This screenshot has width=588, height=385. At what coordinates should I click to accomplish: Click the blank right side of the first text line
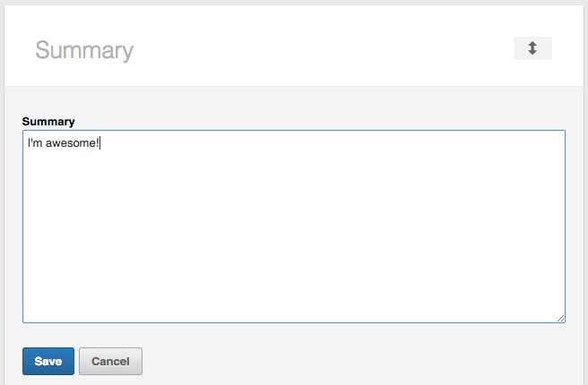pos(332,143)
